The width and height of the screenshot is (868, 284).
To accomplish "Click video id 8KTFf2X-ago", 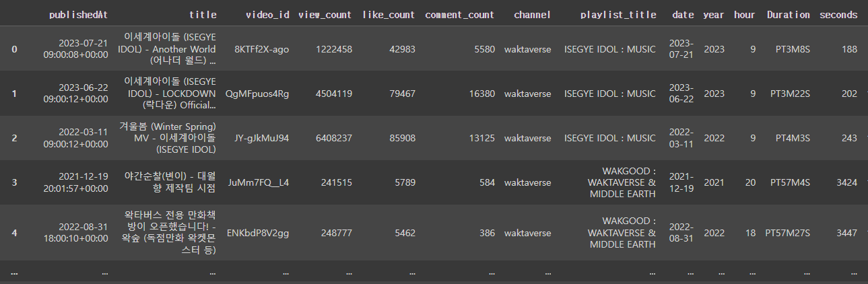I will (x=262, y=49).
